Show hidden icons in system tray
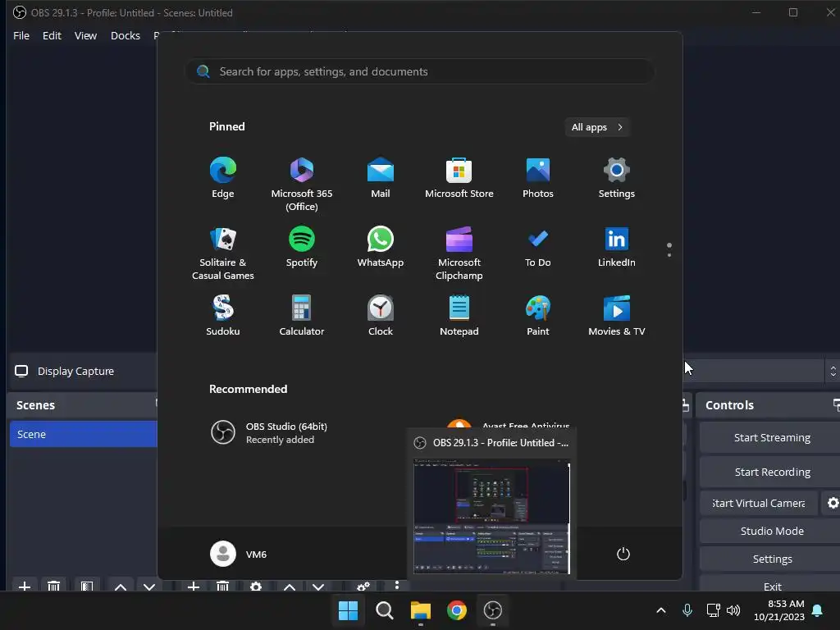The image size is (840, 630). coord(661,610)
